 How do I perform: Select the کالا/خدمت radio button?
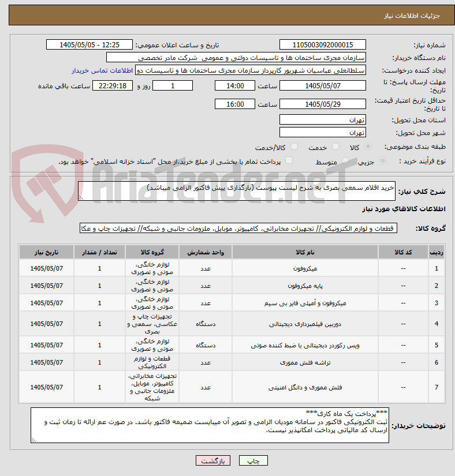click(294, 147)
